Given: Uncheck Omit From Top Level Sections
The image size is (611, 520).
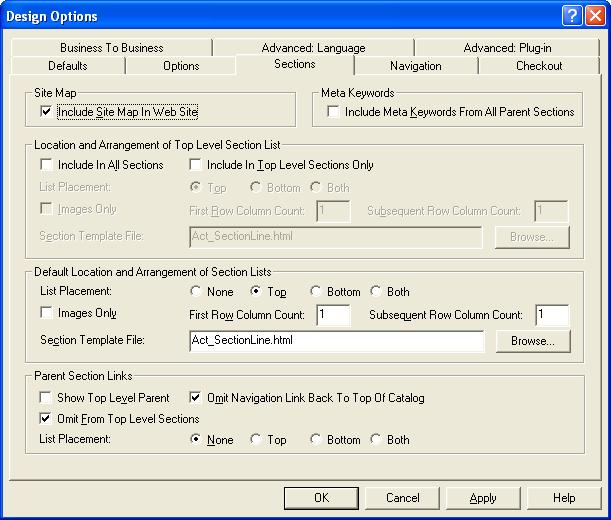Looking at the screenshot, I should (46, 419).
